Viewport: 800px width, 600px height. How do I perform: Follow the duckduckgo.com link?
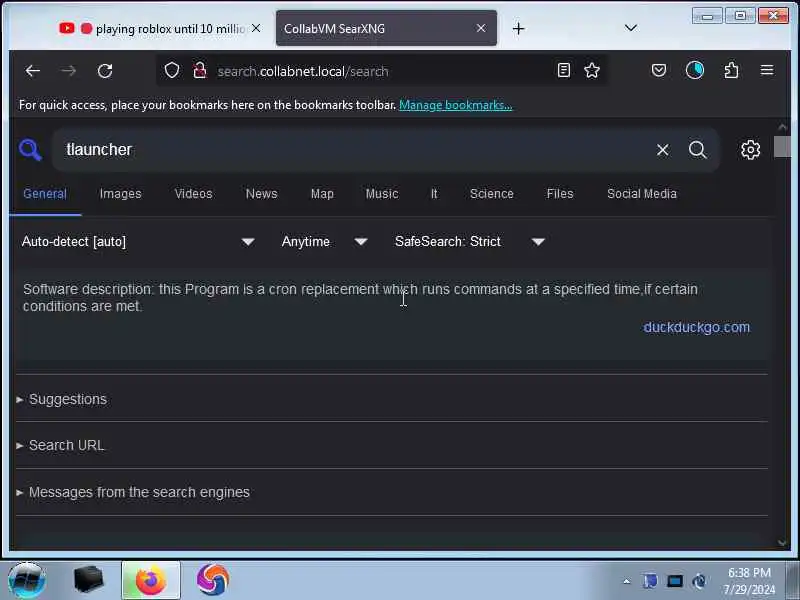coord(696,327)
